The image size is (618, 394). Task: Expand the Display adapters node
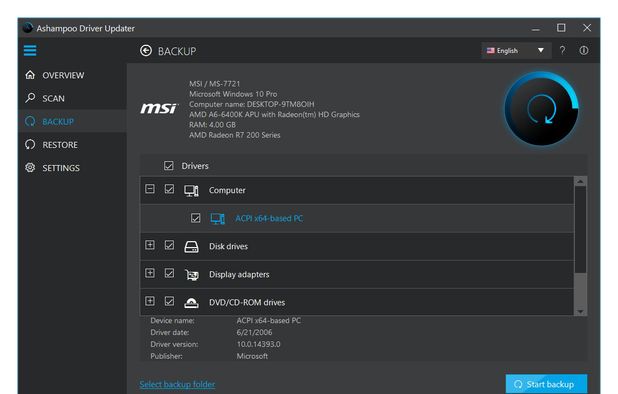[150, 273]
